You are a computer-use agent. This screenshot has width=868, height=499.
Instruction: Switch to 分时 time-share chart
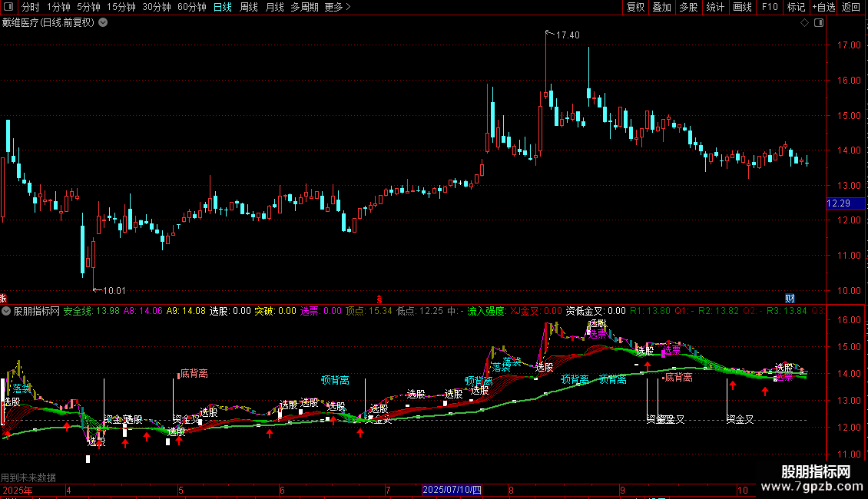[31, 7]
